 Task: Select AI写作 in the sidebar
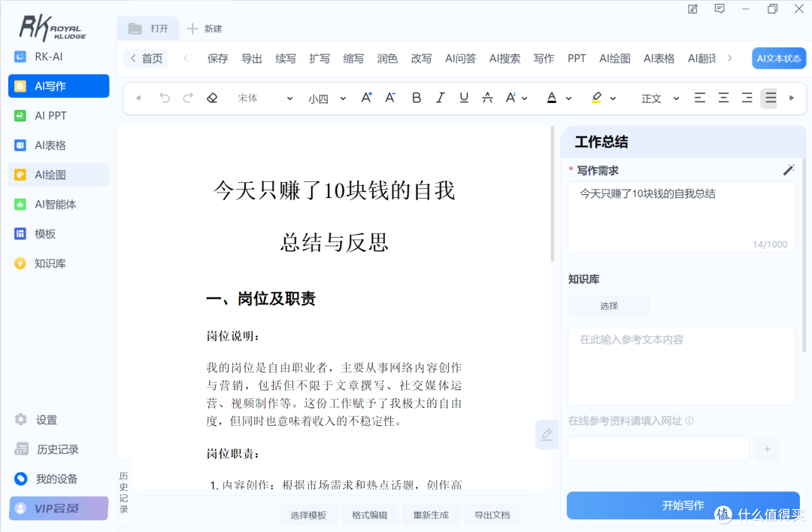(x=59, y=86)
